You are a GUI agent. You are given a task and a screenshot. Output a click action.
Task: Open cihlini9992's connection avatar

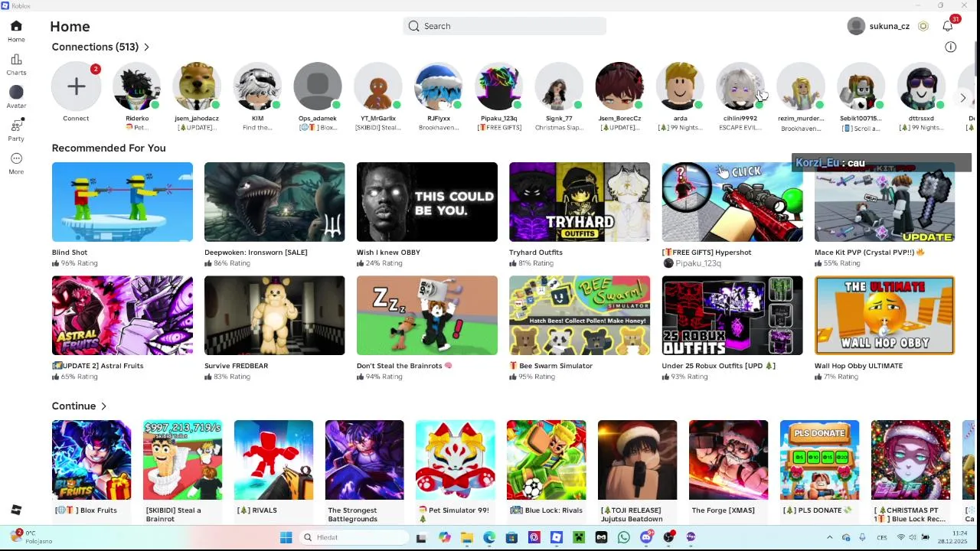click(x=740, y=86)
